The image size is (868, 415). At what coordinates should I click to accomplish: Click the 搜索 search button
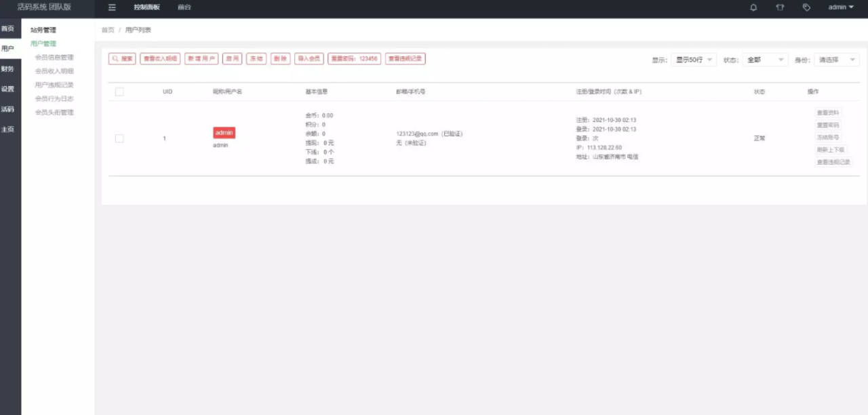pyautogui.click(x=123, y=59)
